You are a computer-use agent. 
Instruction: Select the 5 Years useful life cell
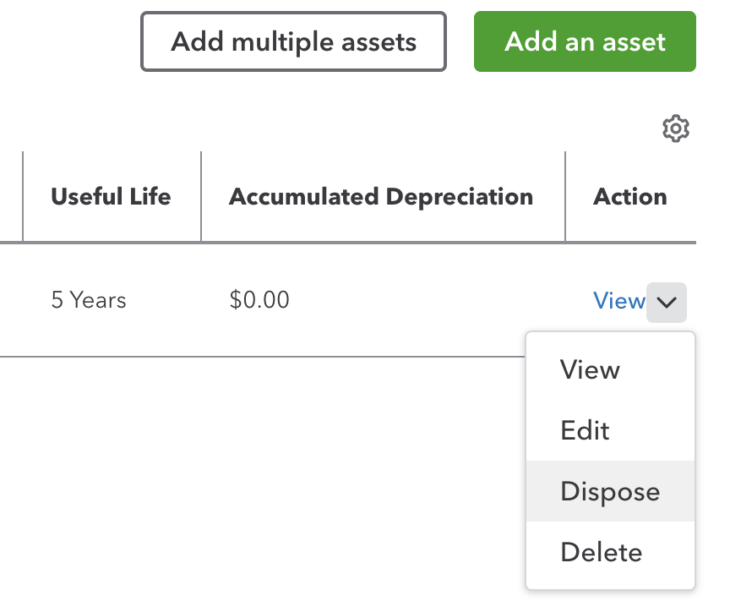pos(88,300)
